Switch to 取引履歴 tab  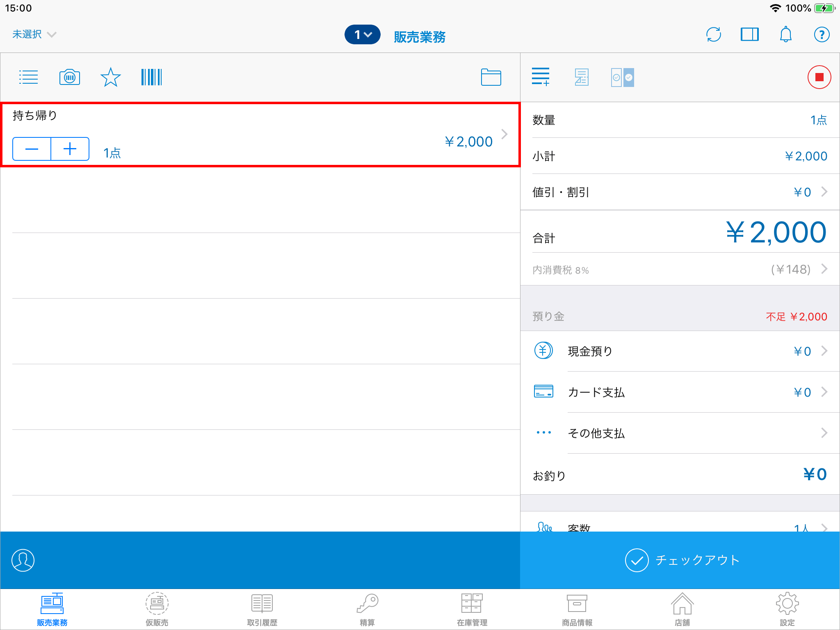tap(262, 609)
